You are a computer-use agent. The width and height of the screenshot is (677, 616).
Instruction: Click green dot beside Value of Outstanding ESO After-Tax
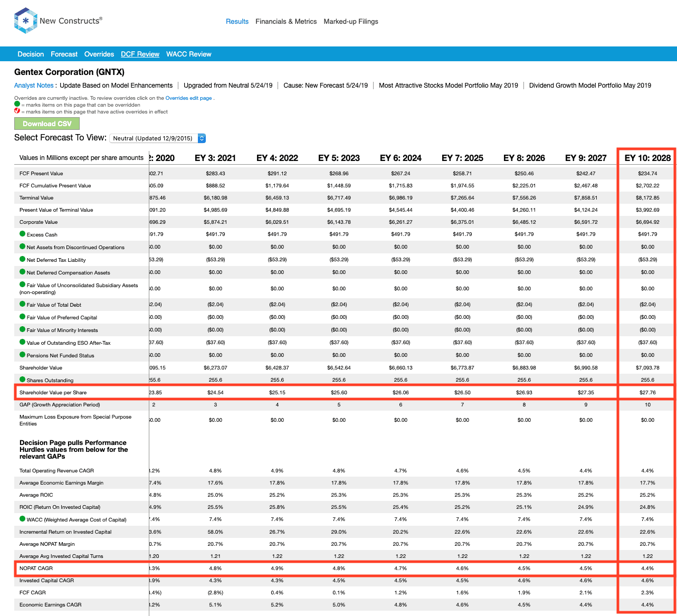tap(23, 342)
